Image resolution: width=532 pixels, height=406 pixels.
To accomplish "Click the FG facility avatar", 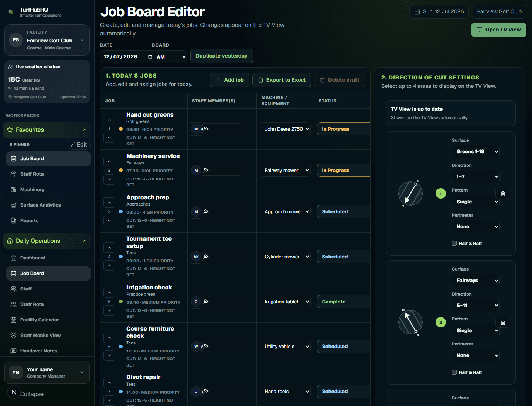I will (x=16, y=40).
